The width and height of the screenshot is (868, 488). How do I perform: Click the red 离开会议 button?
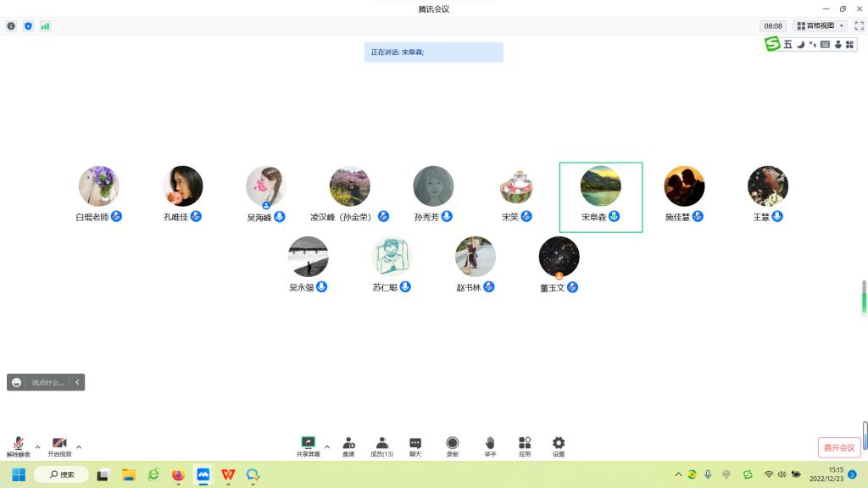(839, 447)
